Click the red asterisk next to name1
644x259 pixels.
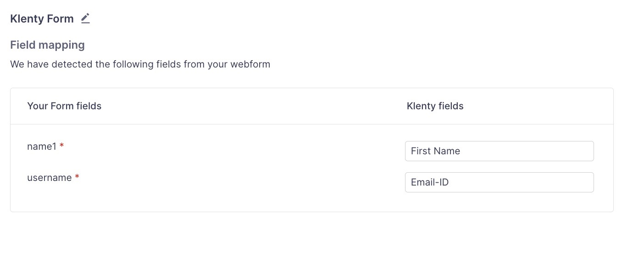click(x=62, y=146)
